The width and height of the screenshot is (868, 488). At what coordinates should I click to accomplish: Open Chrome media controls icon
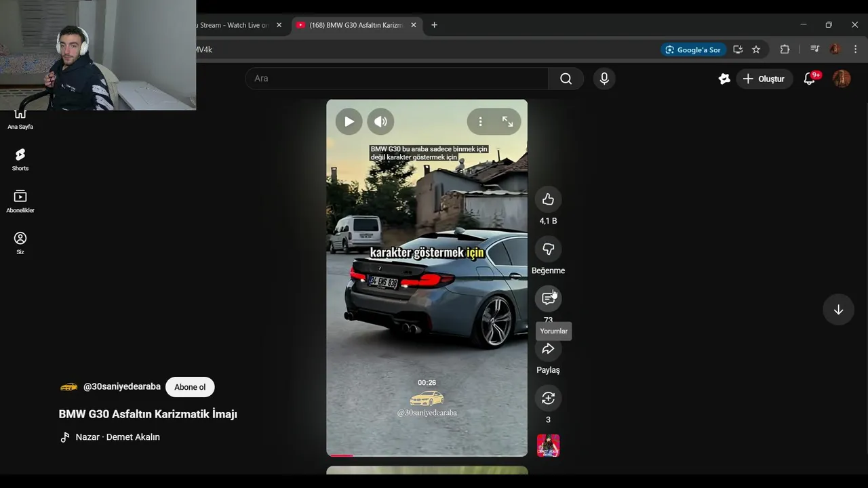click(x=814, y=49)
